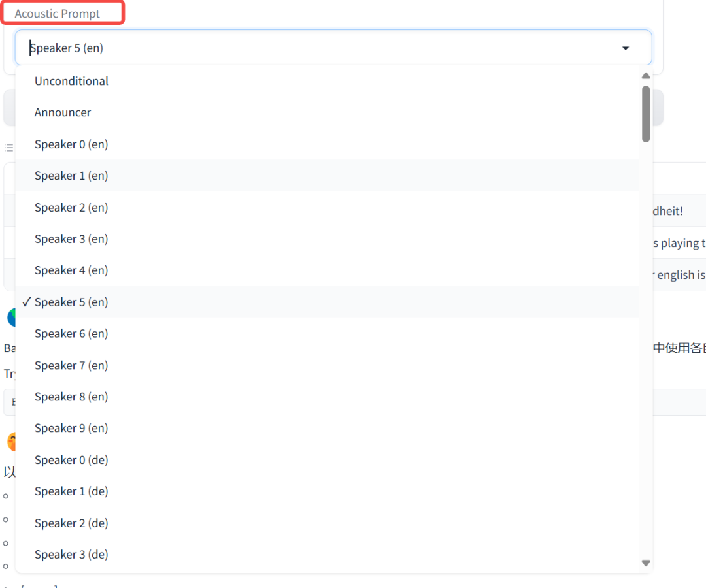Click the checked Speaker 5 (en) option
706x588 pixels.
point(71,302)
